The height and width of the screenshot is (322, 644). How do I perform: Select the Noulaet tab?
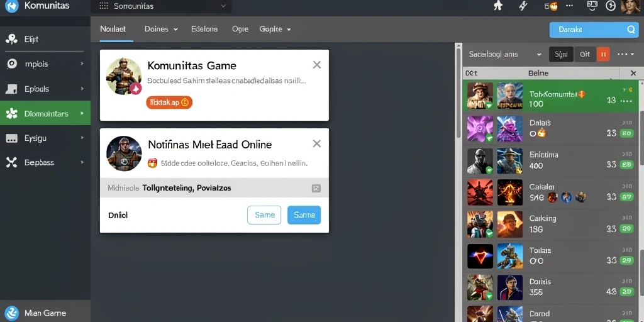tap(113, 29)
